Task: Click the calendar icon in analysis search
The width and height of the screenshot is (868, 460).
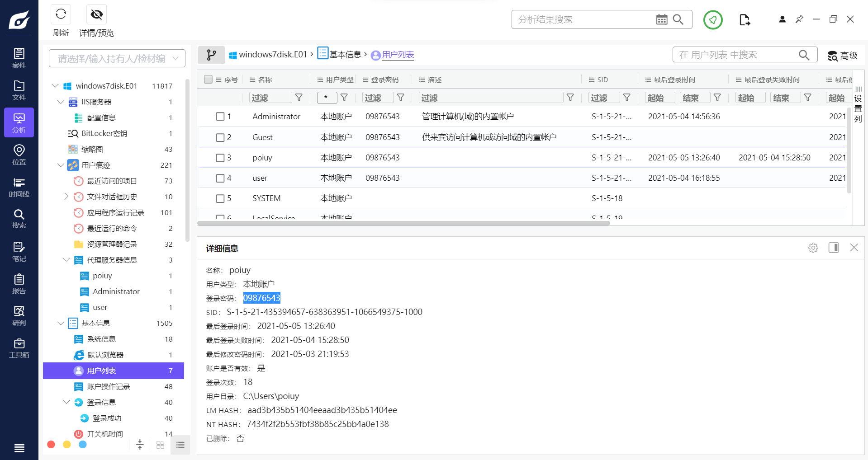Action: click(662, 19)
